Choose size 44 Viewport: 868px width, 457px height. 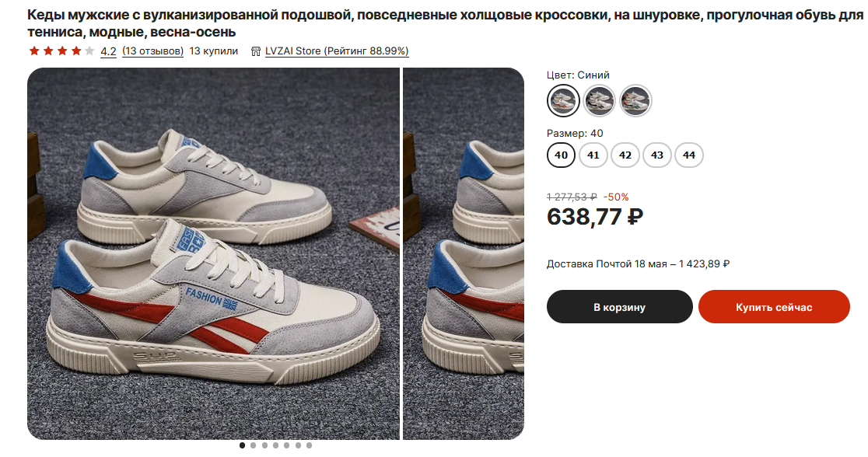point(689,155)
